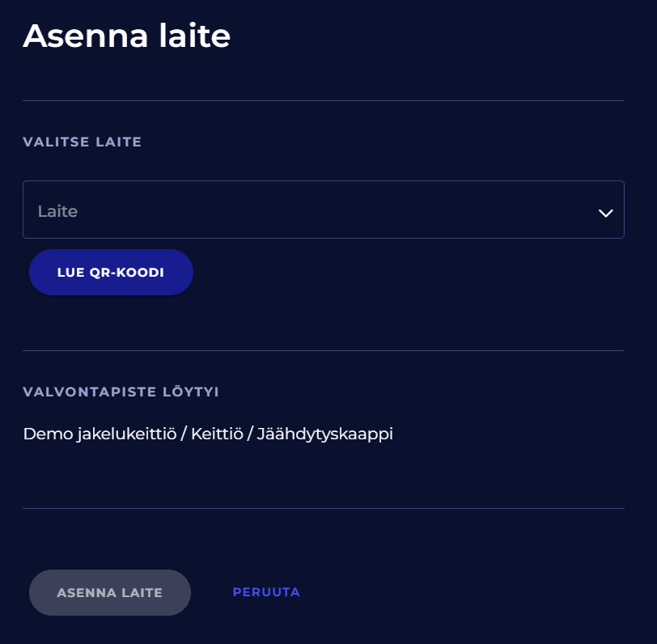
Task: Click the second slash separator in location path
Action: [250, 434]
